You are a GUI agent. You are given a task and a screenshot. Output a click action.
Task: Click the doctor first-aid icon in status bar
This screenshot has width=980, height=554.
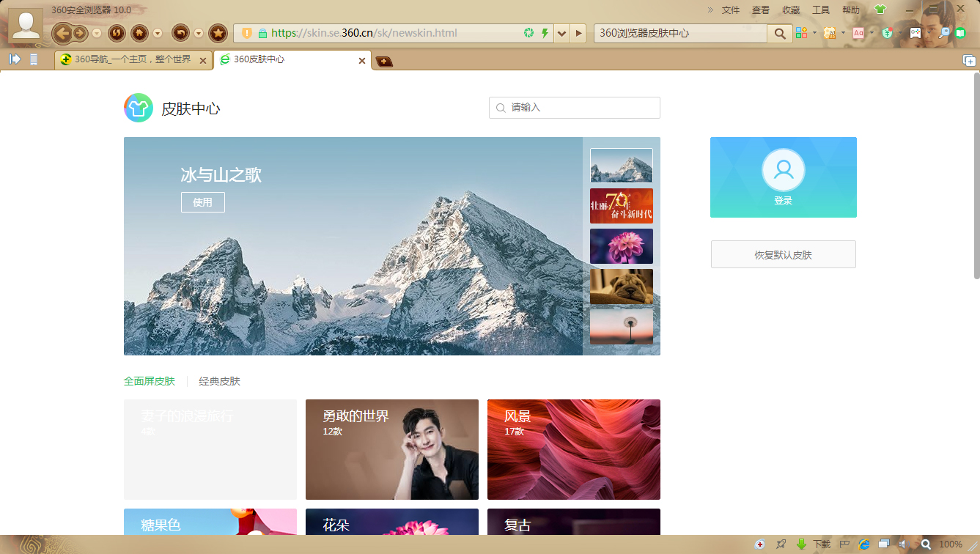coord(760,544)
